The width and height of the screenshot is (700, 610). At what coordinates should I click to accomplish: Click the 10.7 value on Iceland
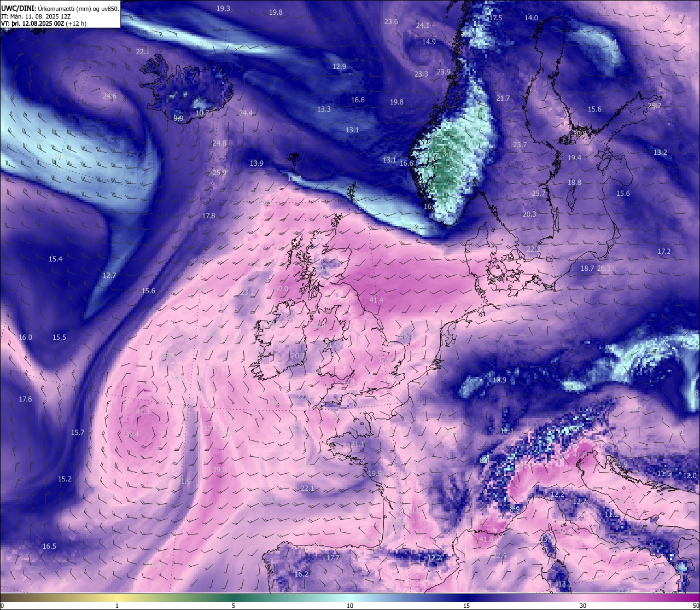point(202,113)
